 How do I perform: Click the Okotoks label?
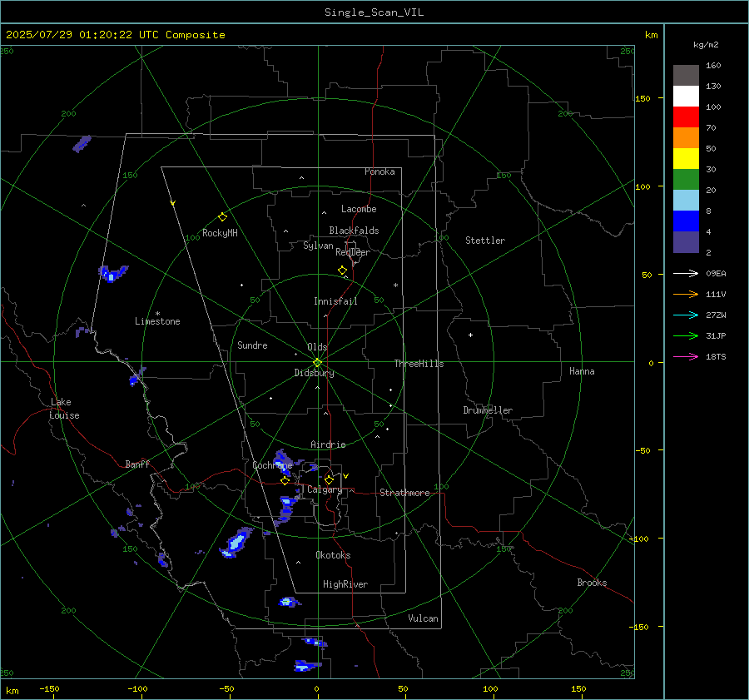[333, 555]
